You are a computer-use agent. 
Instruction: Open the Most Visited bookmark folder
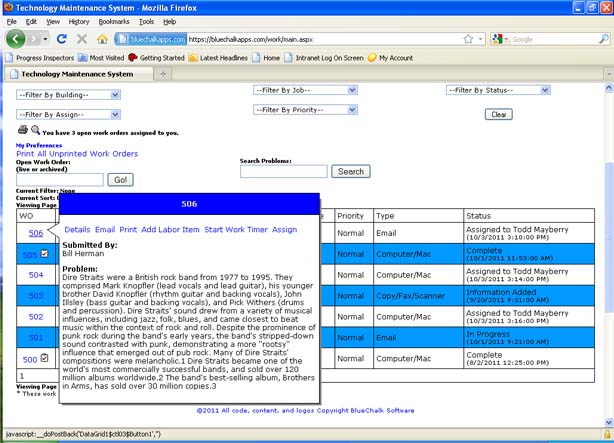tap(101, 58)
